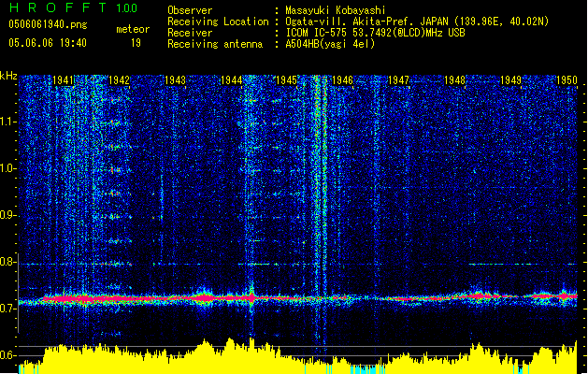
Task: Select the 1948 time marker
Action: pyautogui.click(x=454, y=81)
